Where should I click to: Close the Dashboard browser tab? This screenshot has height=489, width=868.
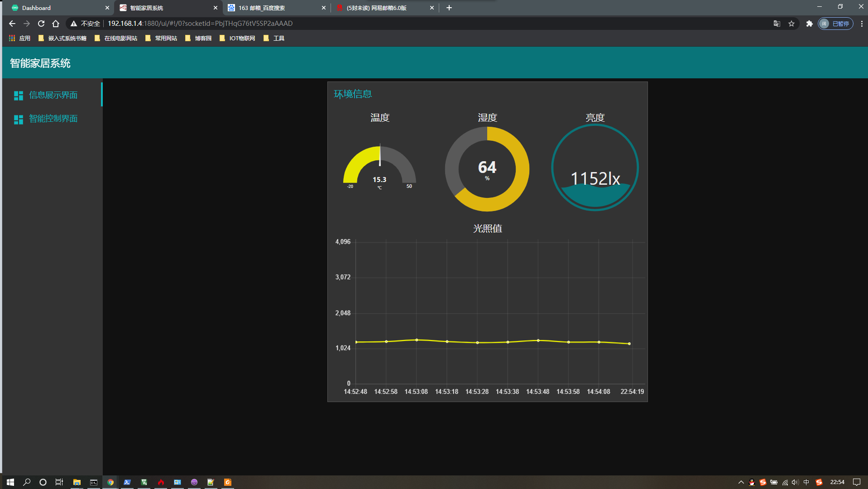coord(107,8)
